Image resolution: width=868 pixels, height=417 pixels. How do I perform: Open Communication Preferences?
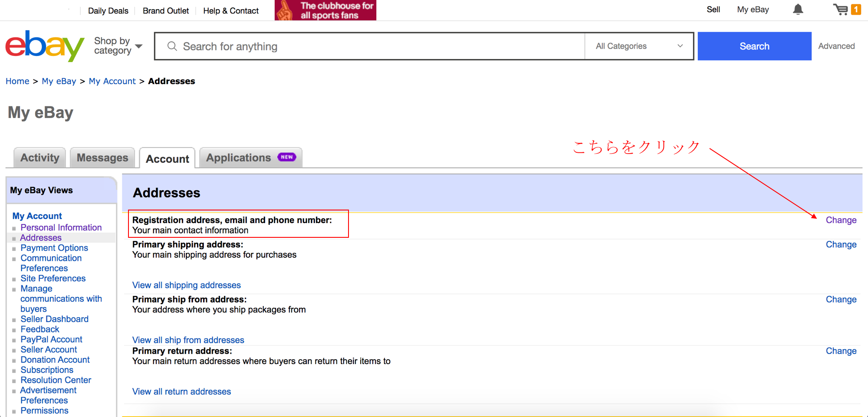coord(51,263)
